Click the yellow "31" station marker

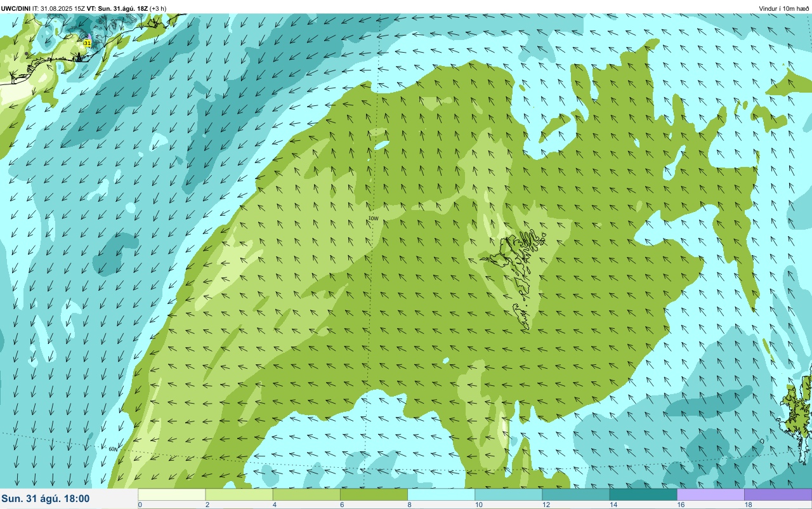coord(88,43)
